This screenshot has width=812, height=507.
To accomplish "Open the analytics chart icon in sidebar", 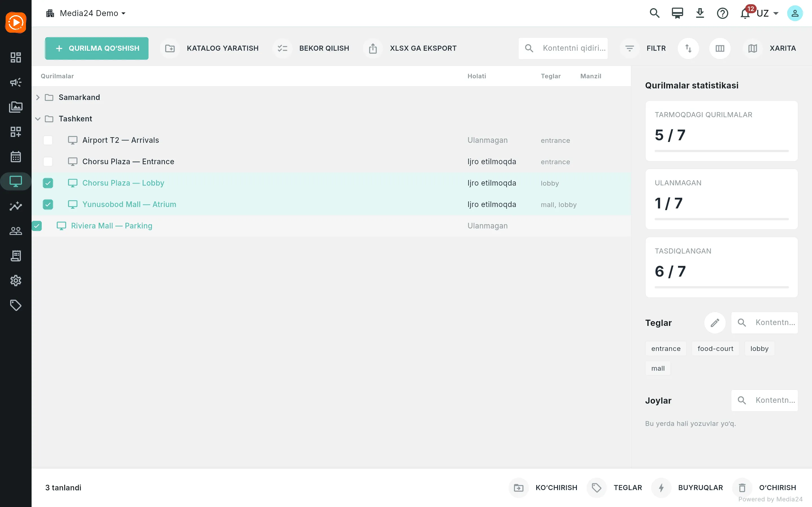I will coord(16,206).
